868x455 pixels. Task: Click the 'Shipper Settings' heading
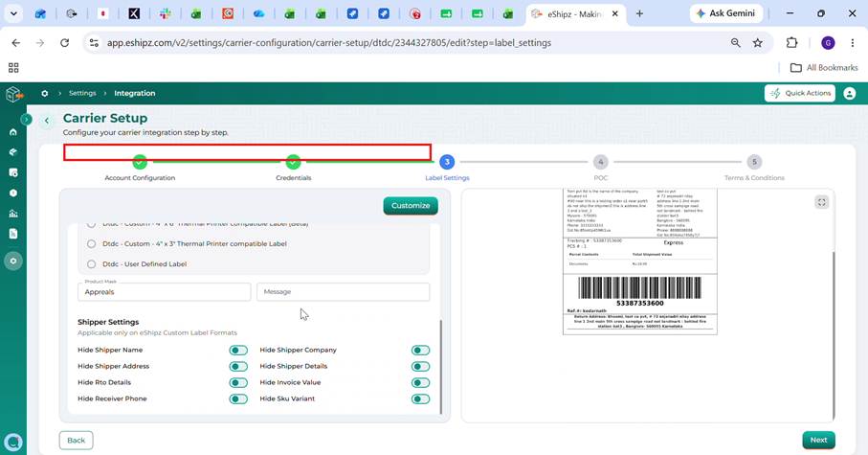[108, 322]
